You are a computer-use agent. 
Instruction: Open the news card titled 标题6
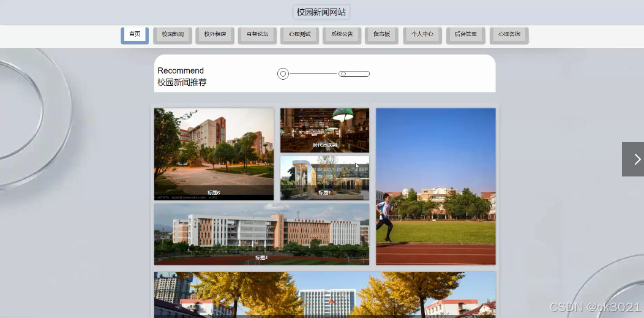click(214, 154)
